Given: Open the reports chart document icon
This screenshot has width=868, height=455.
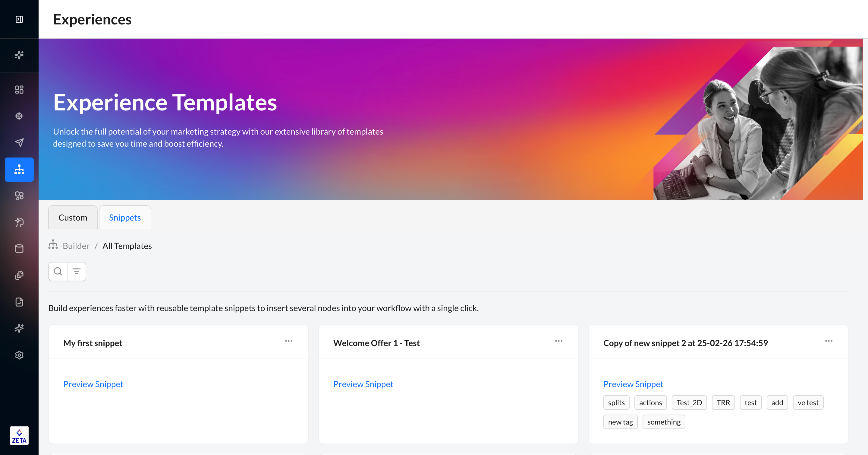Looking at the screenshot, I should point(19,302).
